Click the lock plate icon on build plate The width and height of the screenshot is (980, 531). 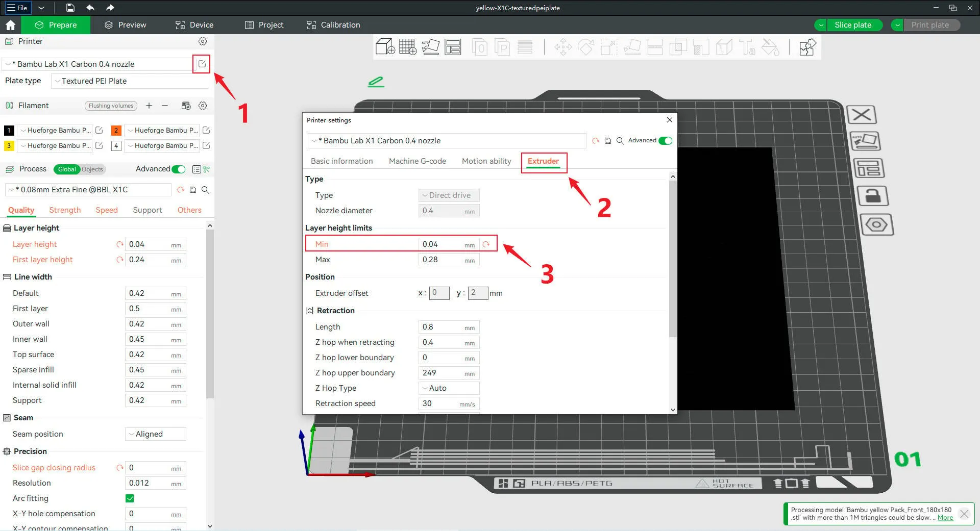tap(873, 195)
